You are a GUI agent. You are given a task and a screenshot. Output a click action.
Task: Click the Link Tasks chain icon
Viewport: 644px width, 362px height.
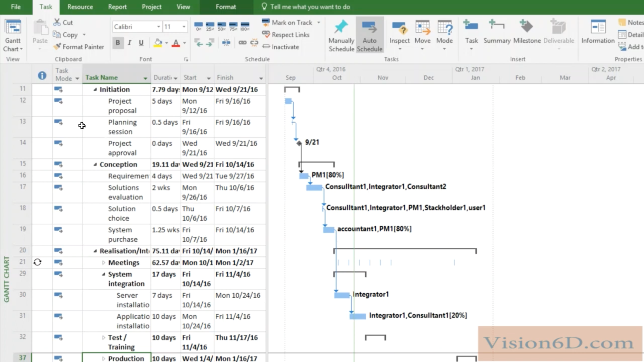click(242, 43)
